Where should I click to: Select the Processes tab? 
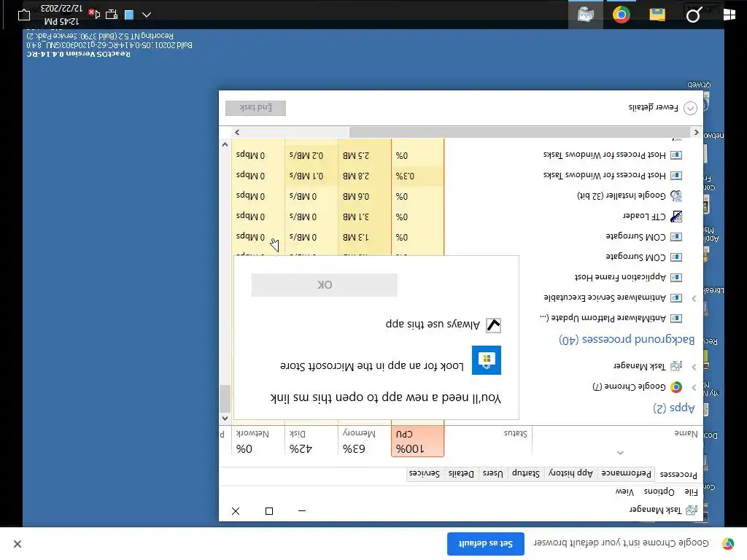(678, 474)
